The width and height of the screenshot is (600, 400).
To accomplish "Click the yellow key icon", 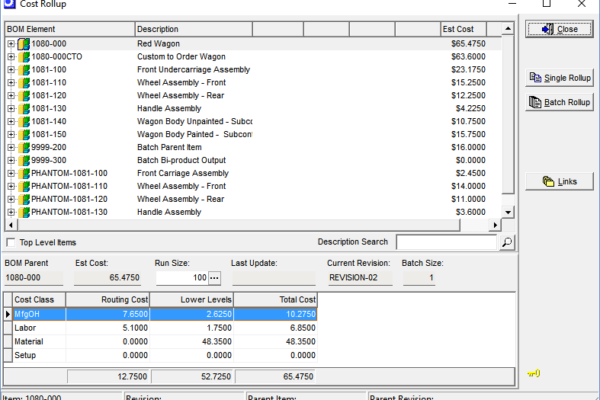I will click(x=533, y=373).
